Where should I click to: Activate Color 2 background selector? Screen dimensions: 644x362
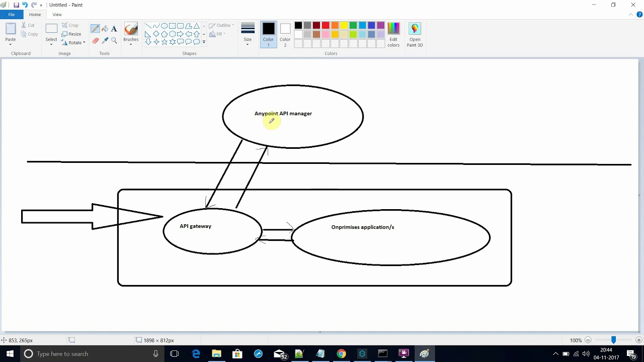tap(285, 35)
